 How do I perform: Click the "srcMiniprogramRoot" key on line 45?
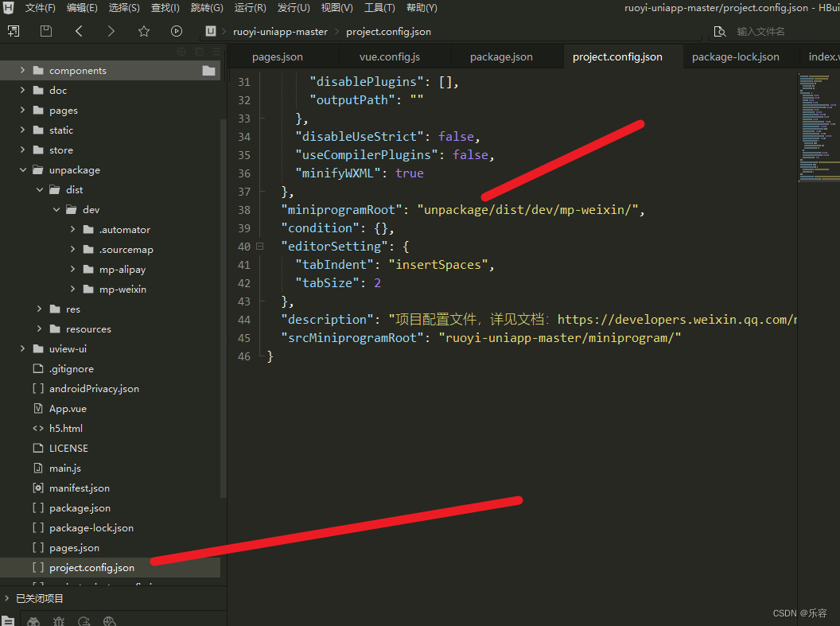352,338
